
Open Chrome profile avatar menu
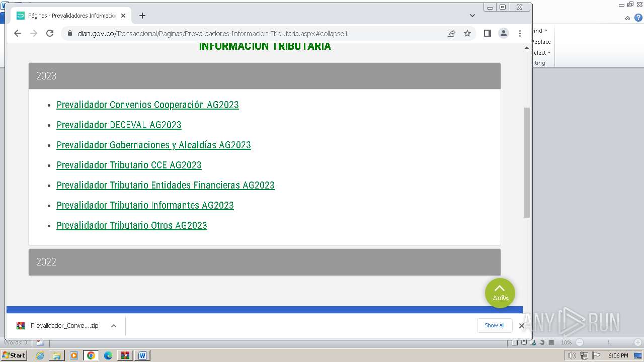point(503,33)
